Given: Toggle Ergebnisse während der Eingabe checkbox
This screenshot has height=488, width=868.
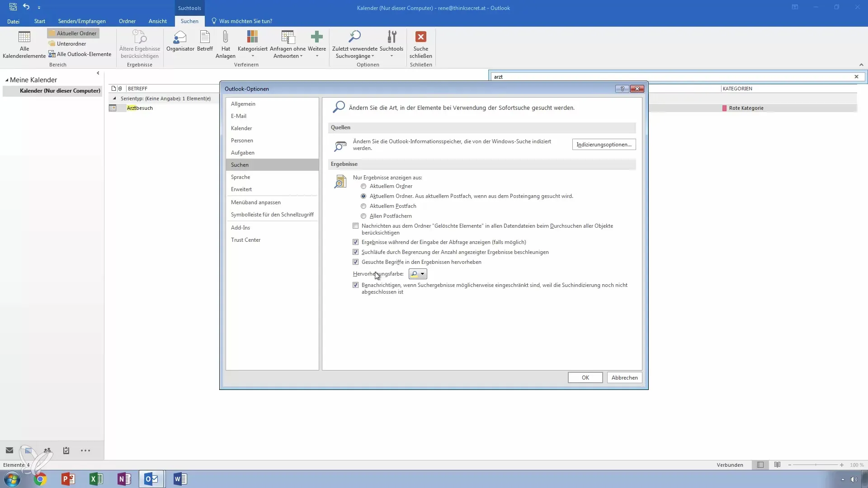Looking at the screenshot, I should point(356,242).
